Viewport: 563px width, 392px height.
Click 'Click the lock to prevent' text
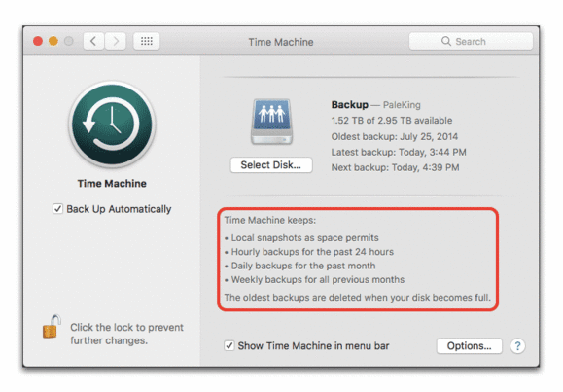tap(126, 328)
